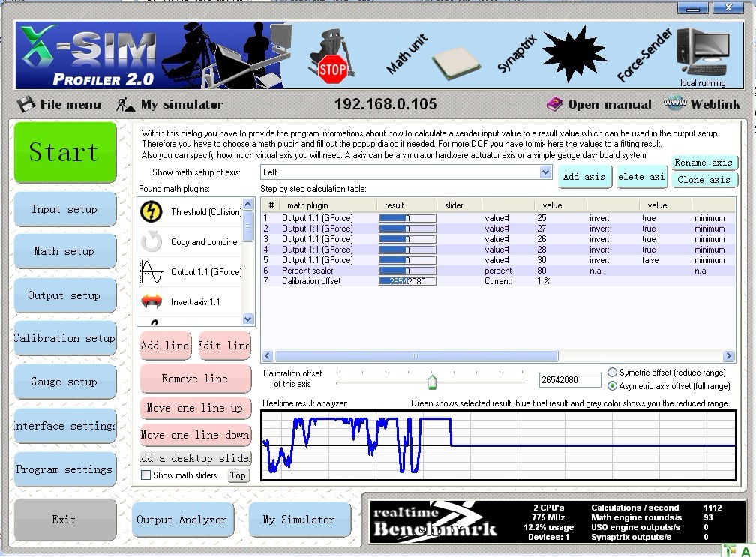Click the Weblink www globe icon

tap(674, 103)
